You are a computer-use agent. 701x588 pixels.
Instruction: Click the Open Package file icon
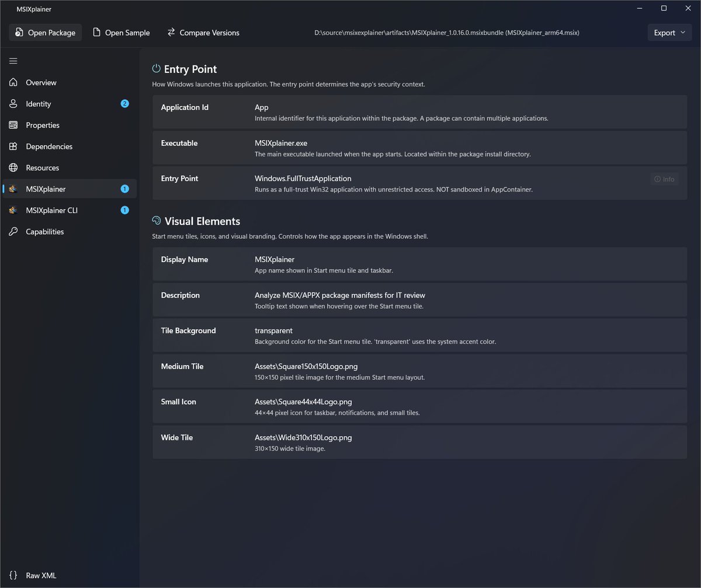19,33
